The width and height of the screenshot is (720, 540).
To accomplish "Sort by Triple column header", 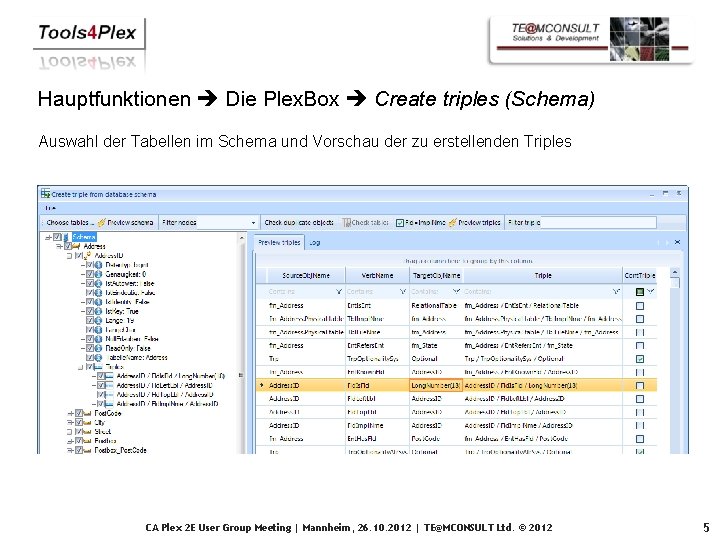I will coord(543,276).
